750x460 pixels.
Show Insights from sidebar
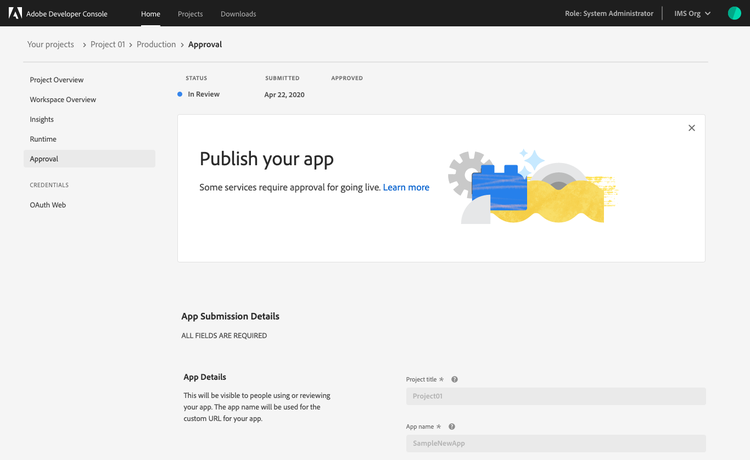[x=42, y=119]
